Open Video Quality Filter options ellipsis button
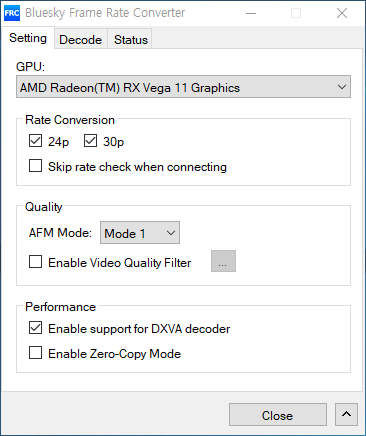Viewport: 366px width, 436px height. [x=223, y=261]
